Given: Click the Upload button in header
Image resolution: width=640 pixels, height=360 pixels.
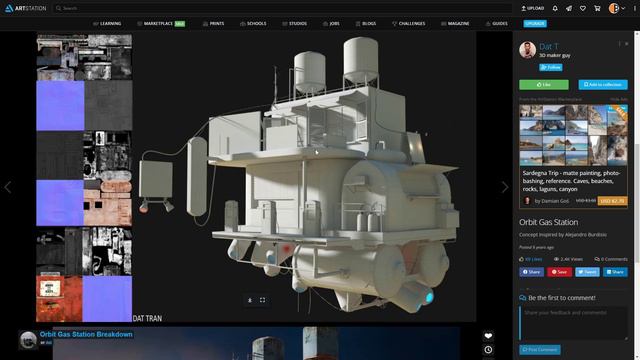Looking at the screenshot, I should 533,8.
